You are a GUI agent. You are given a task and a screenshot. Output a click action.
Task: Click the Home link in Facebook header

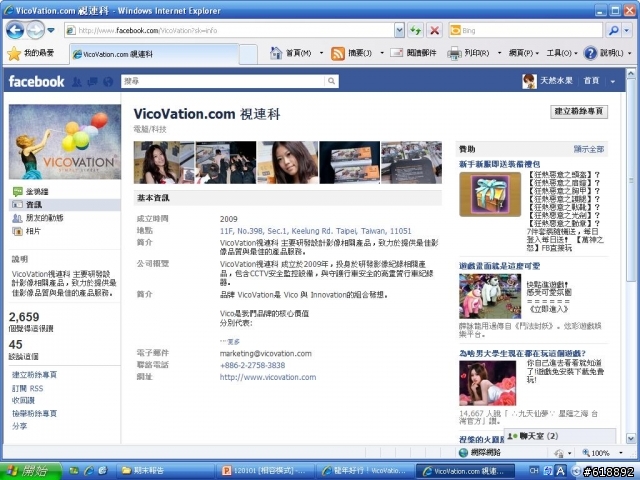[x=591, y=81]
